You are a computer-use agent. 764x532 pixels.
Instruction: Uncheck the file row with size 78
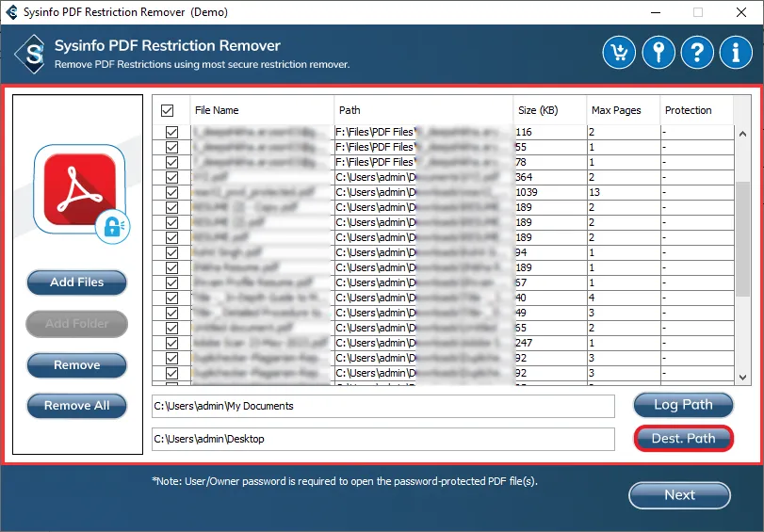pyautogui.click(x=171, y=162)
